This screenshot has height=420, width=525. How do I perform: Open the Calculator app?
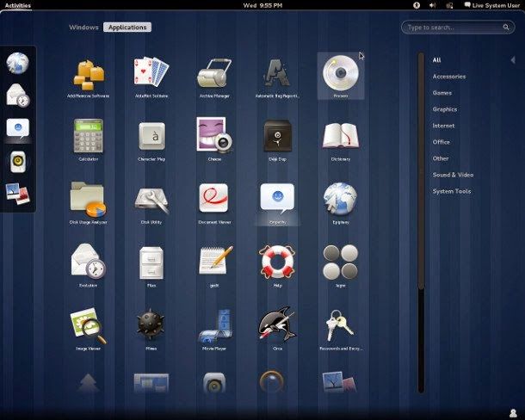[88, 139]
